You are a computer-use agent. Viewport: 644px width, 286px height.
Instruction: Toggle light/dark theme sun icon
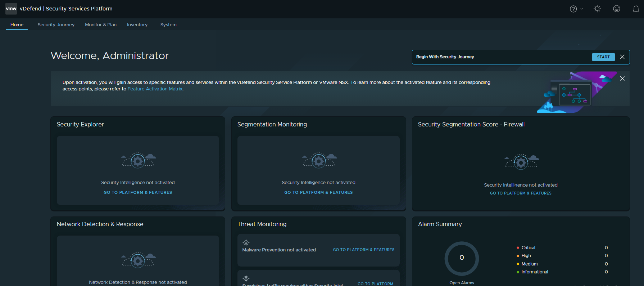coord(597,9)
